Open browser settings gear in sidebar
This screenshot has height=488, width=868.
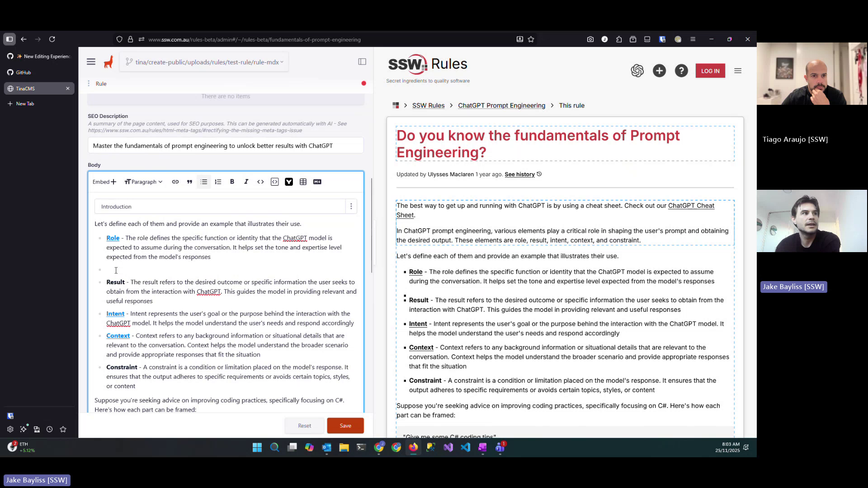coord(10,430)
